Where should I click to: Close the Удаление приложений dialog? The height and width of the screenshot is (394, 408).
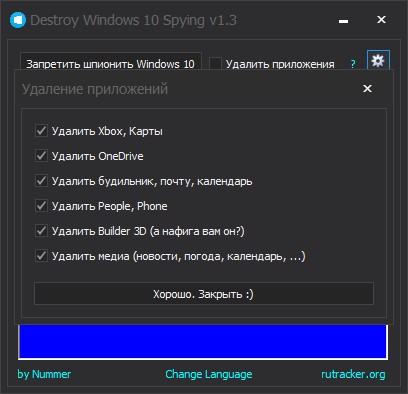point(367,88)
